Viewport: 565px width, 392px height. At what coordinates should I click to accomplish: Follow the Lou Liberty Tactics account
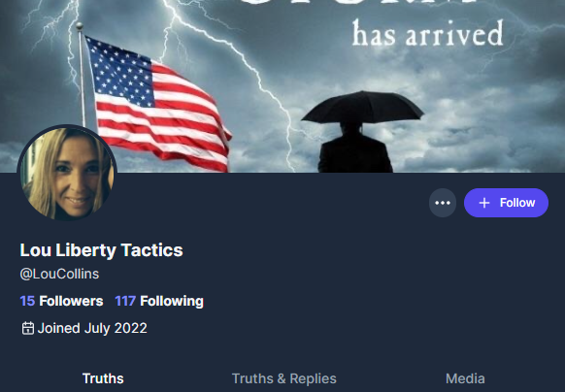tap(506, 203)
